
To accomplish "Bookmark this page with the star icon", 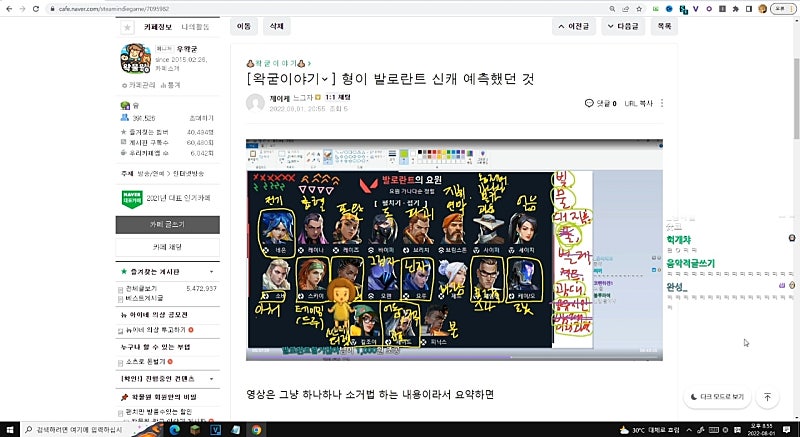I will [639, 9].
